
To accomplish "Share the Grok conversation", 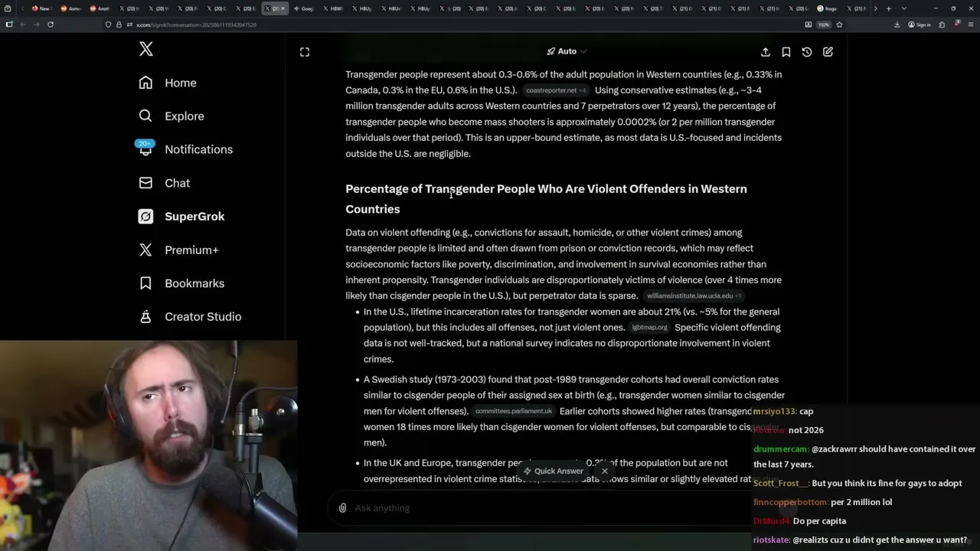I will click(x=766, y=52).
